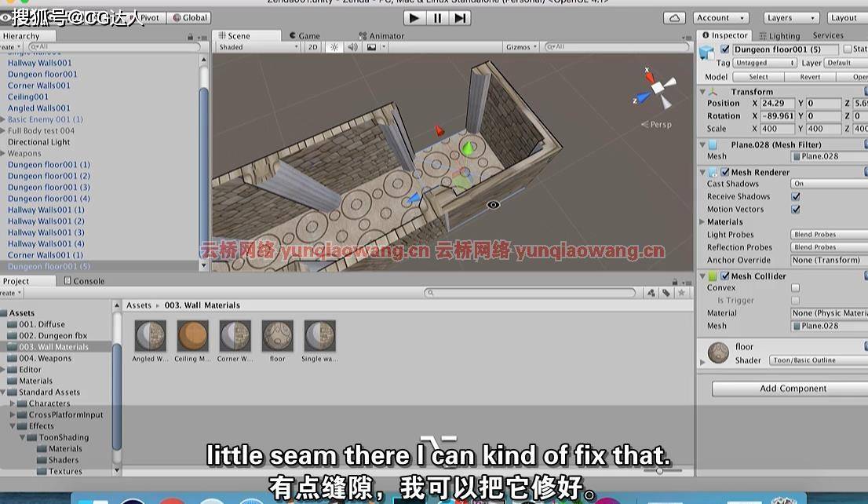Open the effects visibility icon in Scene toolbar
This screenshot has height=504, width=868.
(x=370, y=47)
